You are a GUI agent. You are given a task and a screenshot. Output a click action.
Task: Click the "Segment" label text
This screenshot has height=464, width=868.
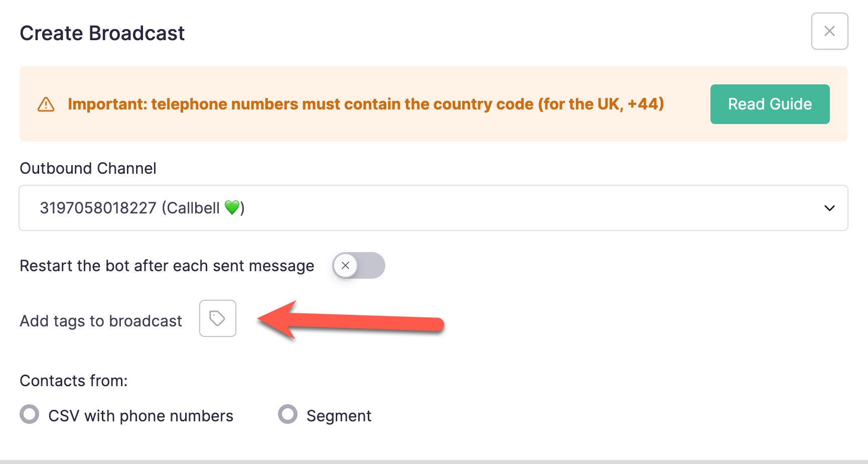339,416
